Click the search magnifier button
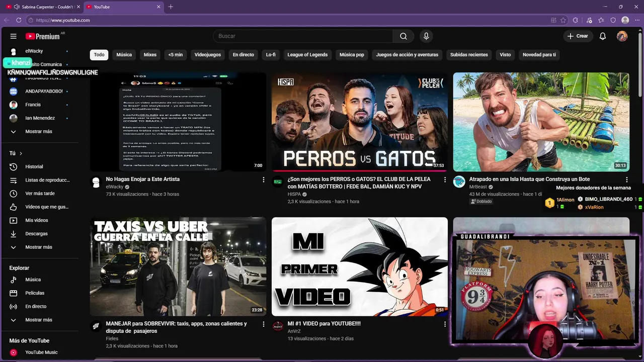 [x=404, y=36]
